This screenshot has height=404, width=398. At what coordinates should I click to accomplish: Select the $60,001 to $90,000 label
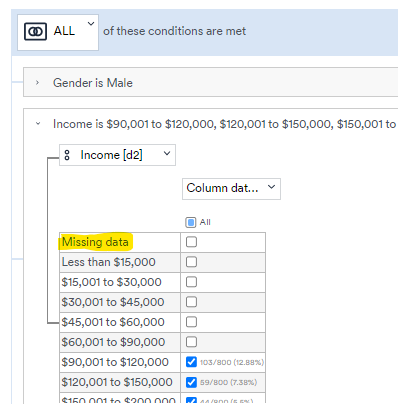[113, 342]
